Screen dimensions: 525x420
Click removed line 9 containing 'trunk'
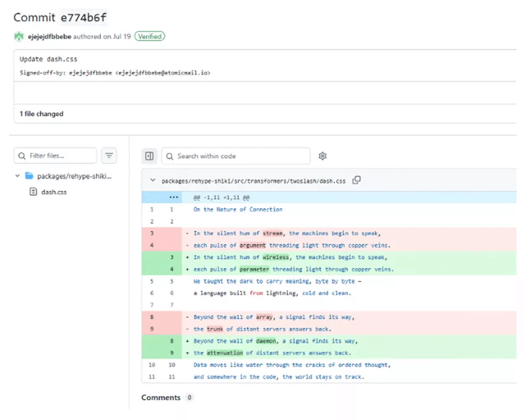329,329
